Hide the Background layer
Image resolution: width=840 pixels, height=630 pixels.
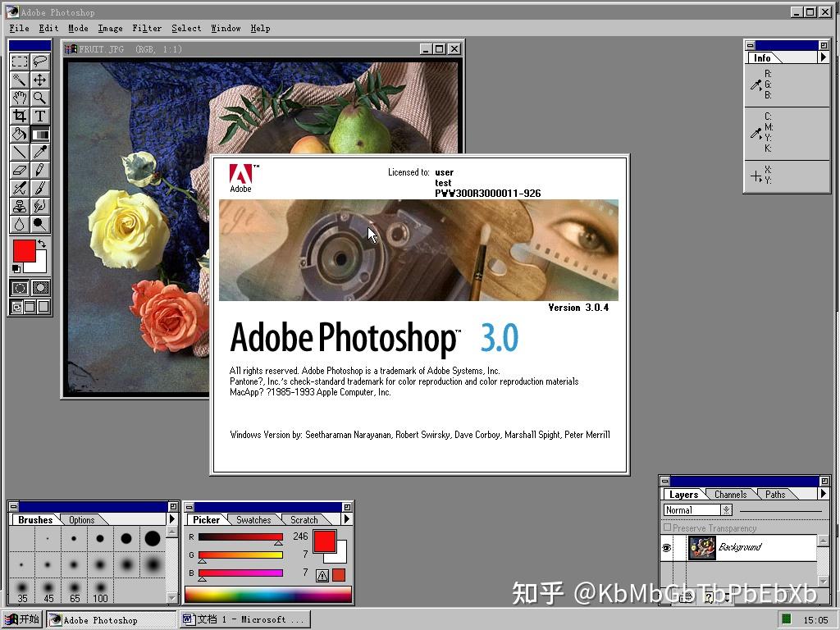[666, 547]
